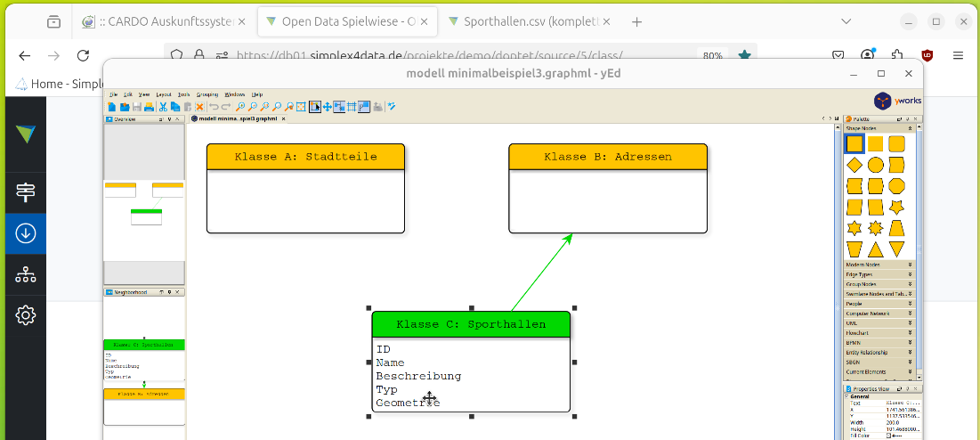The image size is (980, 440).
Task: Click the bookmark star in address bar
Action: click(x=744, y=55)
